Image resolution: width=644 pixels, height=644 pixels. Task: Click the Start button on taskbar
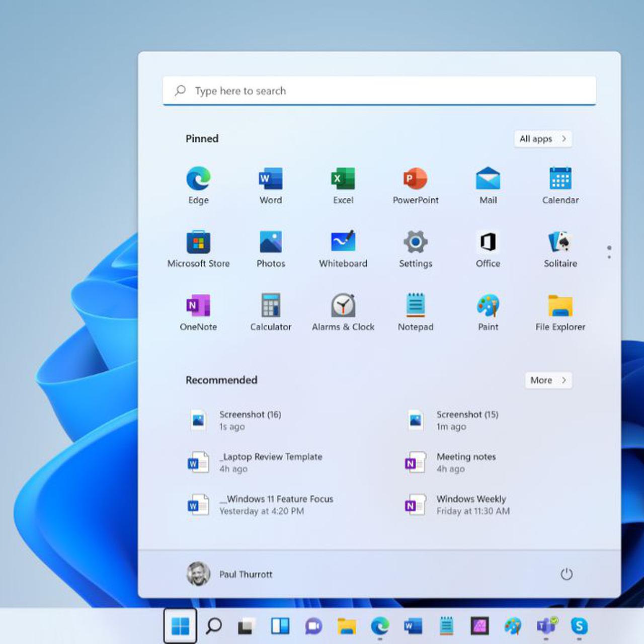point(180,626)
